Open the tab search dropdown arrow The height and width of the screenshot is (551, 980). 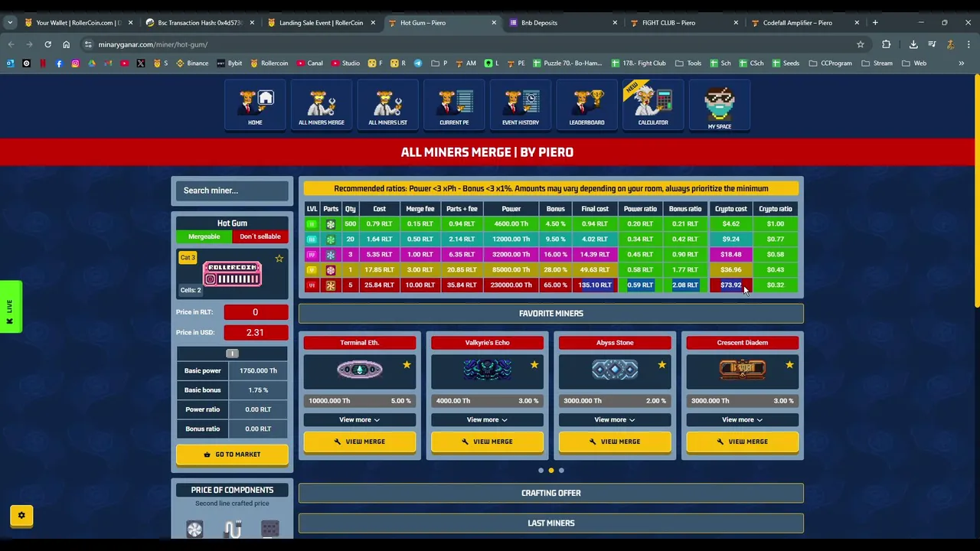pyautogui.click(x=10, y=23)
